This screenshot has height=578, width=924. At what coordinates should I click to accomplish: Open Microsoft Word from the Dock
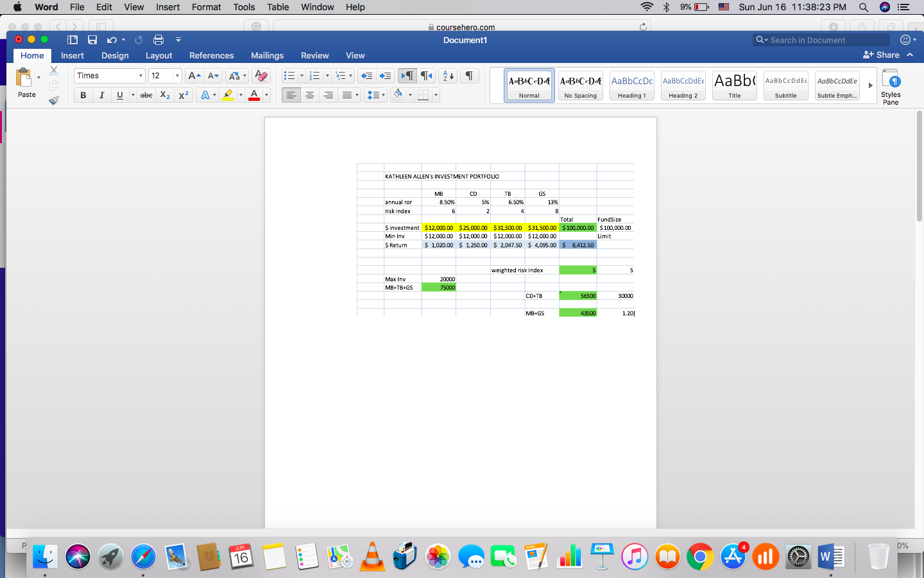[831, 557]
